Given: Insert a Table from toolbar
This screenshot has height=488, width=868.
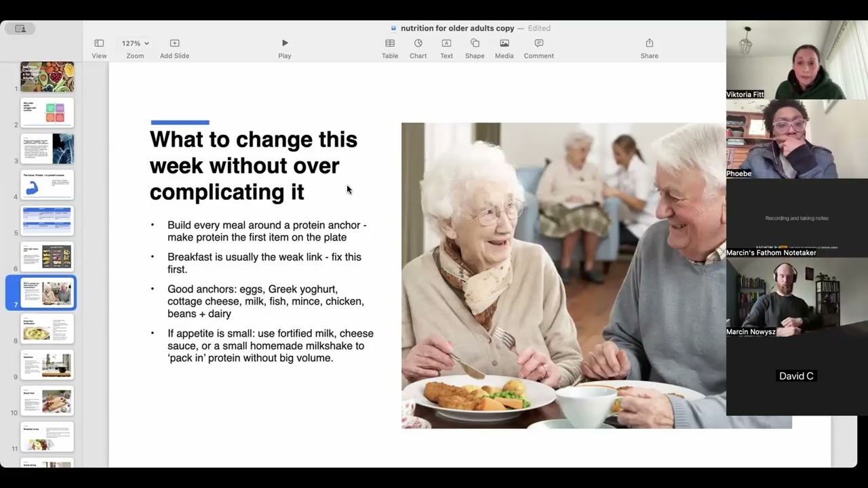Looking at the screenshot, I should coord(390,48).
